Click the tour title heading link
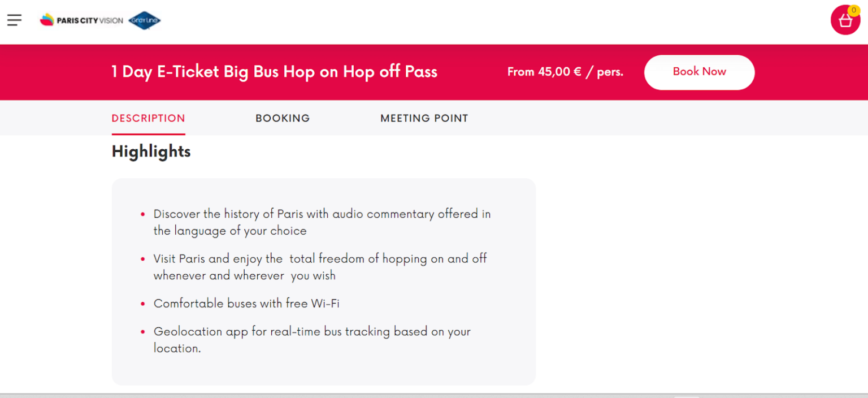868x398 pixels. tap(275, 72)
